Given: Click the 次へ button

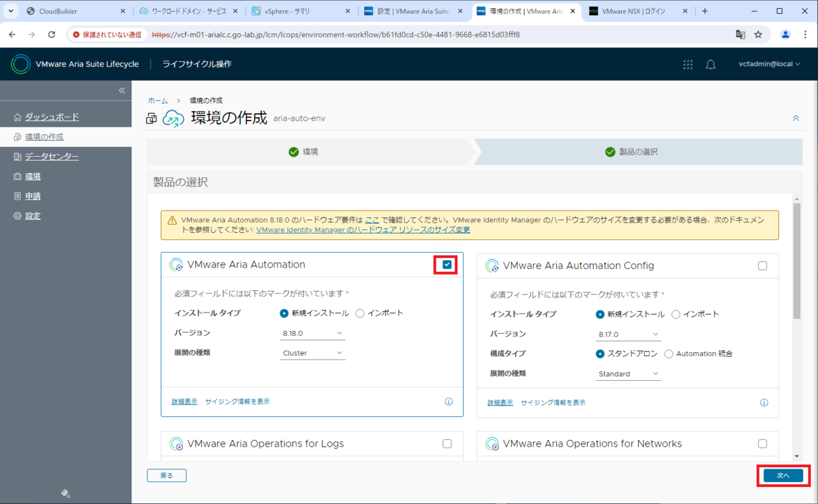Looking at the screenshot, I should pyautogui.click(x=783, y=475).
